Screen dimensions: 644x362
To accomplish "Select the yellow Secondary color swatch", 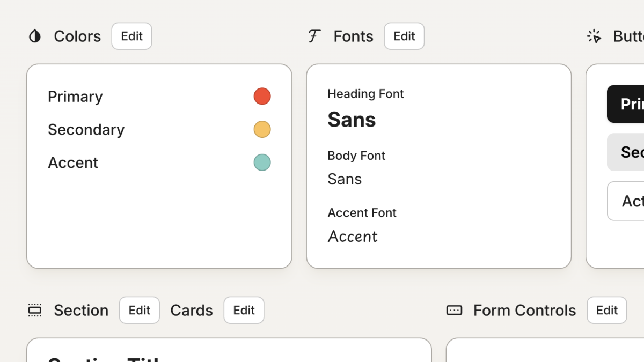I will (262, 129).
